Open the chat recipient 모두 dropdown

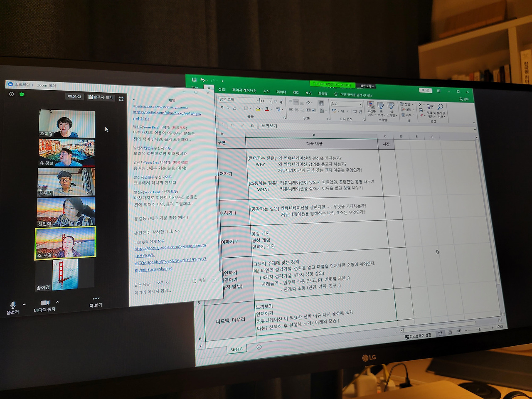pos(162,283)
